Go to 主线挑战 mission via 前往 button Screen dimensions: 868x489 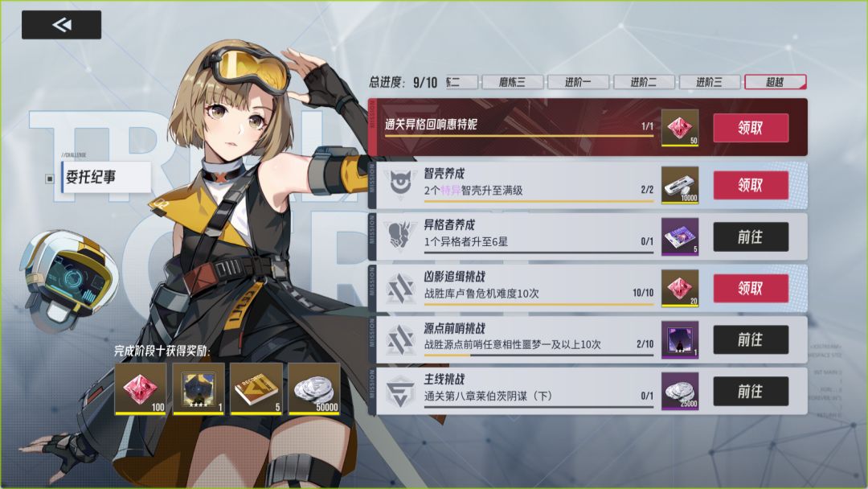coord(751,392)
